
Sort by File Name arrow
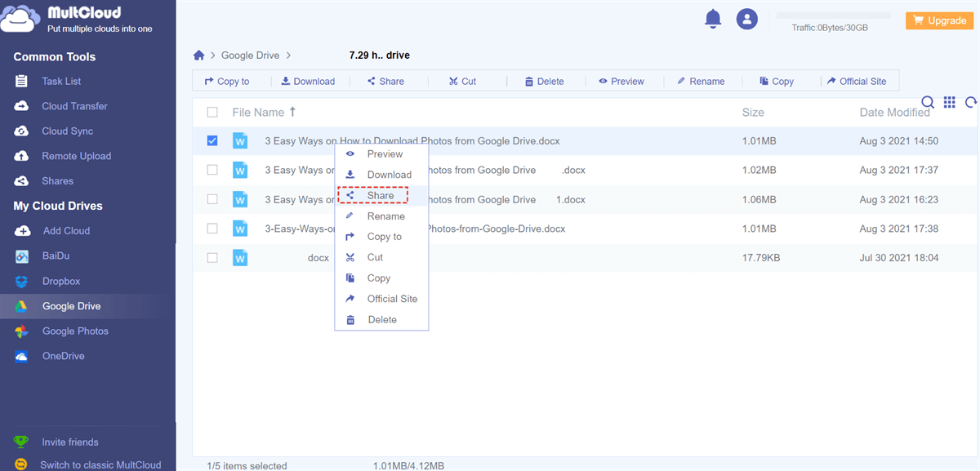[x=293, y=112]
